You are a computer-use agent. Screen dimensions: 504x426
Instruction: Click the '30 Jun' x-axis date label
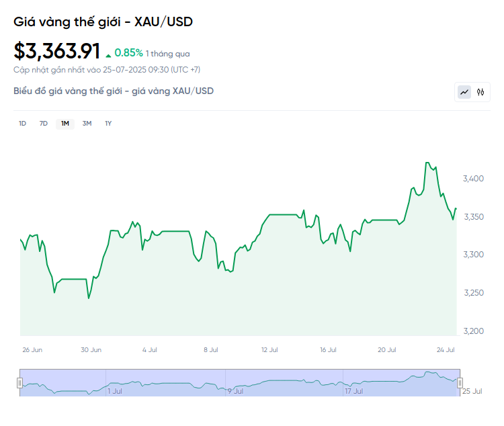(x=91, y=349)
